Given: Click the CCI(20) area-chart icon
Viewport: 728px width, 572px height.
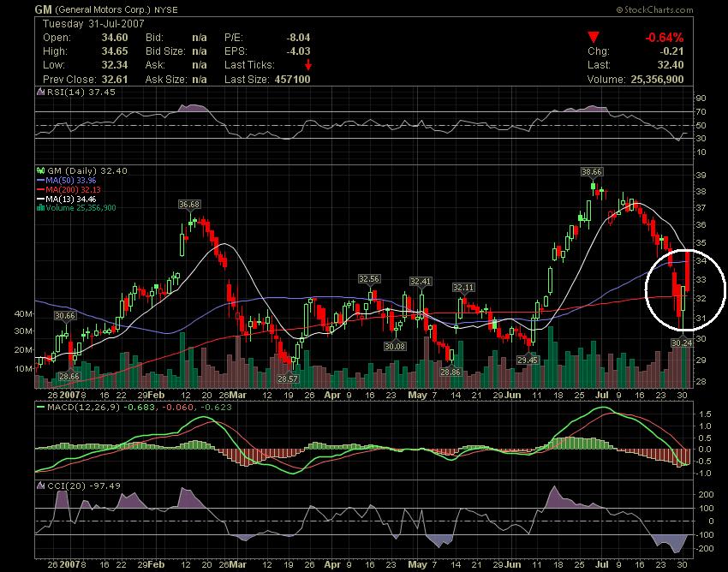Looking at the screenshot, I should coord(41,486).
